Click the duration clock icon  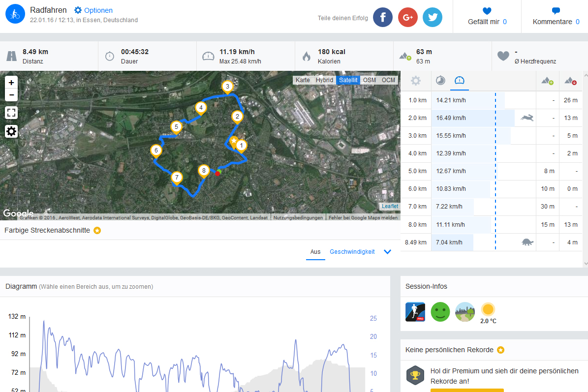point(110,56)
